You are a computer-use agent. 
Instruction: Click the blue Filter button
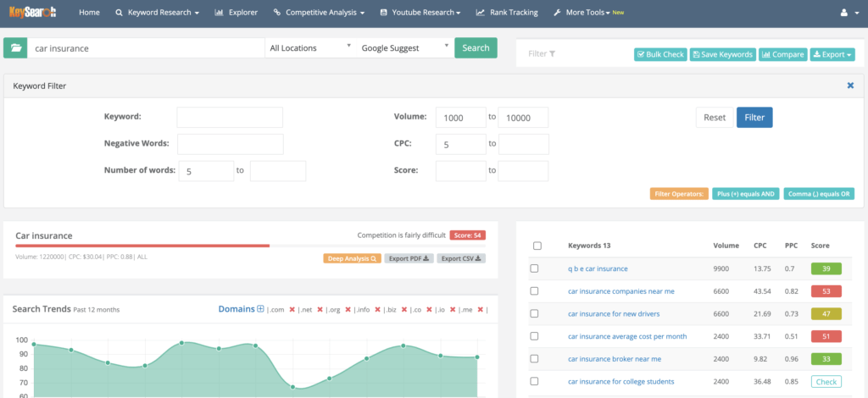754,117
